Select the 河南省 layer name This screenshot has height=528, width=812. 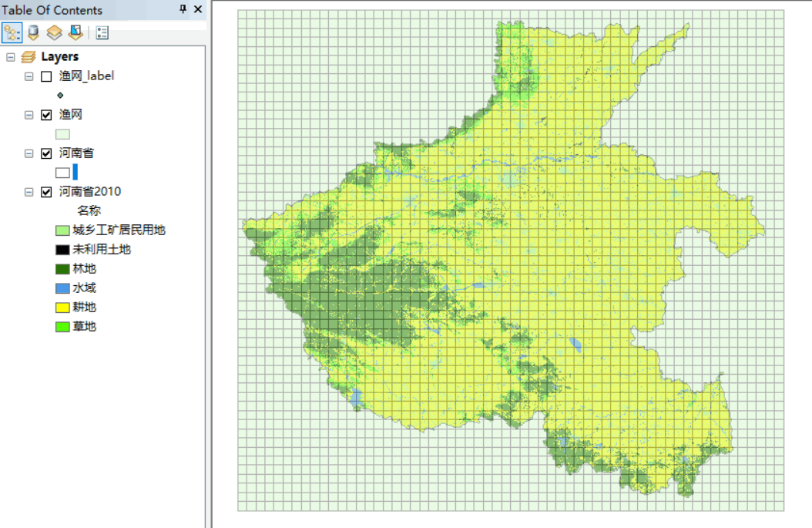(x=76, y=153)
